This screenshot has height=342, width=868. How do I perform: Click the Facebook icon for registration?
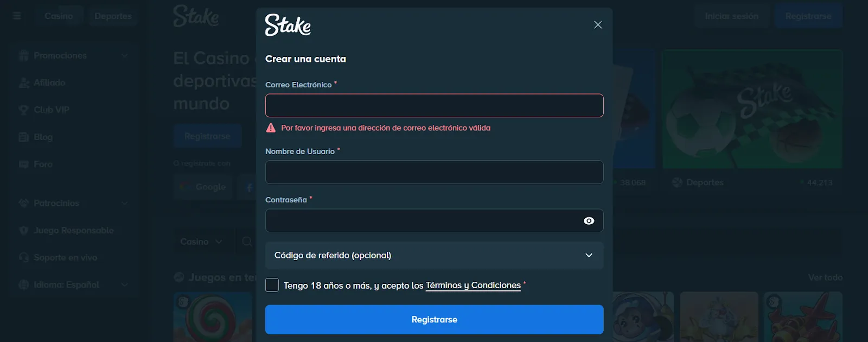point(249,187)
